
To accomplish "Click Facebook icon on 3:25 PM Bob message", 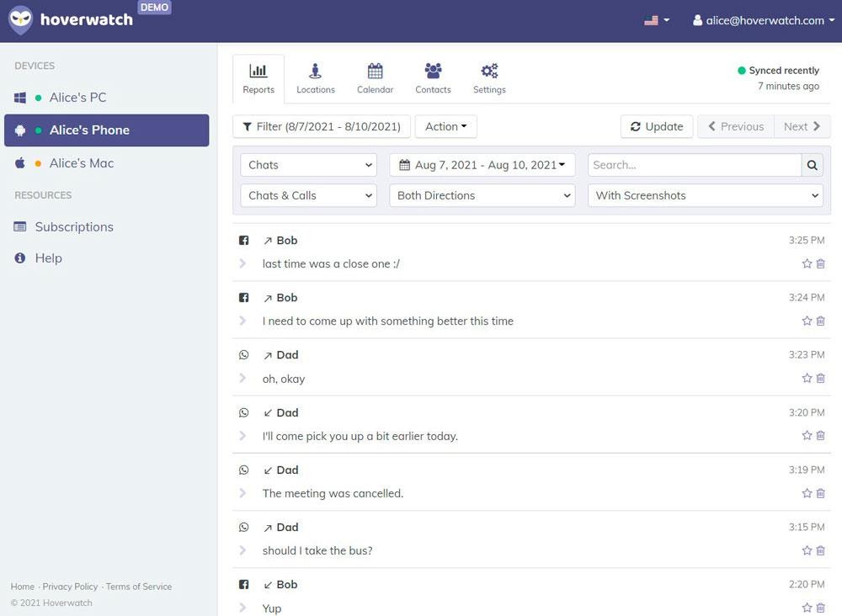I will [x=244, y=241].
